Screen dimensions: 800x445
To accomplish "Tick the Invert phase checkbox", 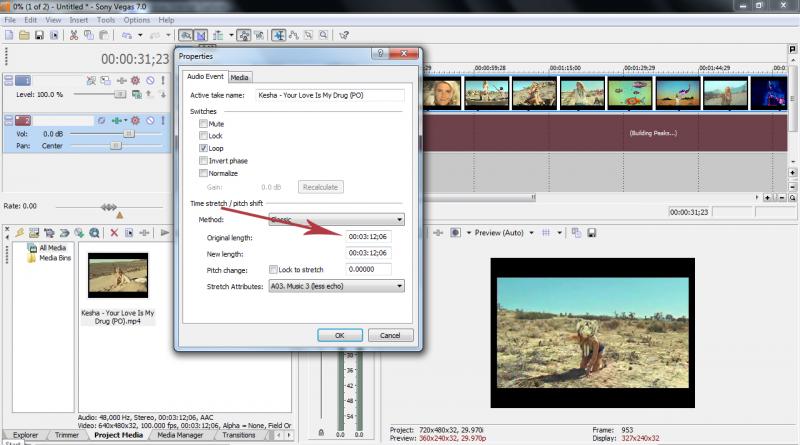I will click(x=203, y=161).
